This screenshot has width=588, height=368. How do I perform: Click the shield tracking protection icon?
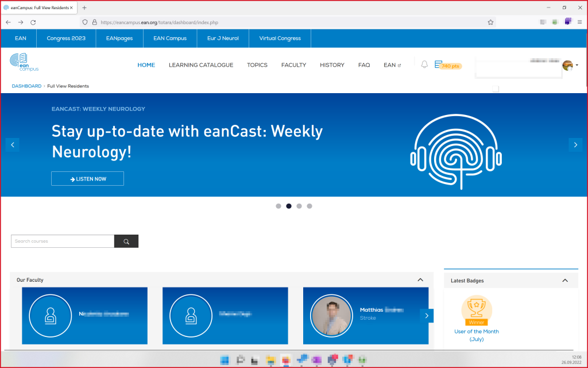[x=85, y=22]
